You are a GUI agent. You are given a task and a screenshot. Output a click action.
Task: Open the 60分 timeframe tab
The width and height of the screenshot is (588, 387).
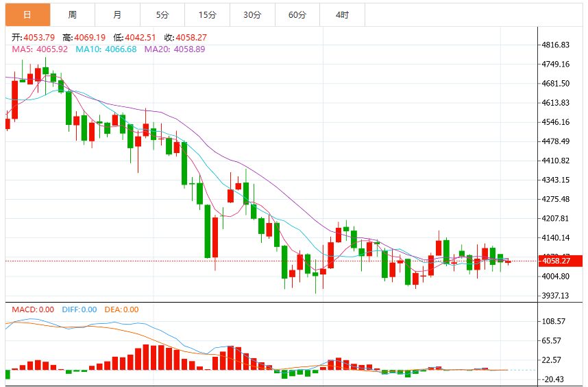[x=297, y=14]
